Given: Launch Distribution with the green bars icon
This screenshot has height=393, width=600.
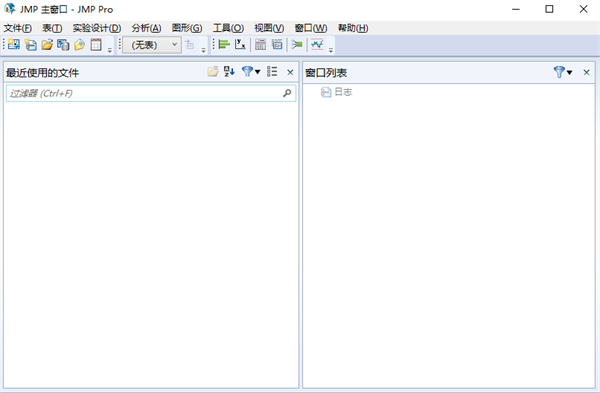Looking at the screenshot, I should (x=224, y=45).
